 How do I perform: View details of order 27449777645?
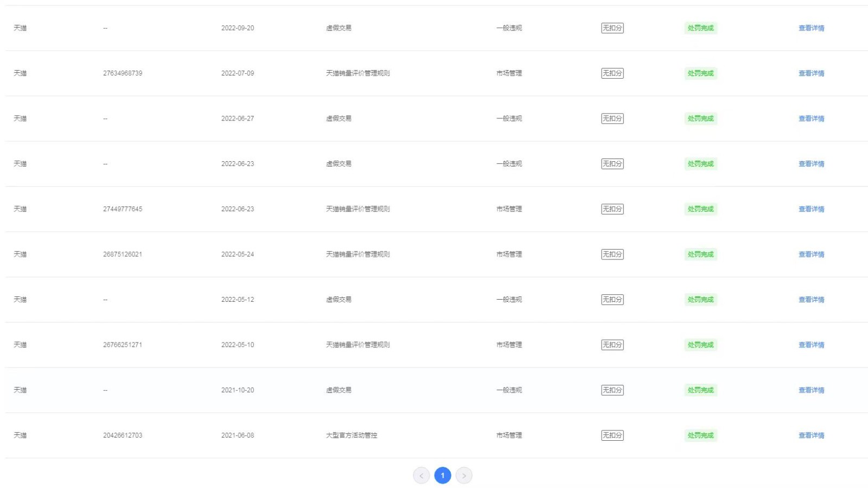tap(811, 209)
